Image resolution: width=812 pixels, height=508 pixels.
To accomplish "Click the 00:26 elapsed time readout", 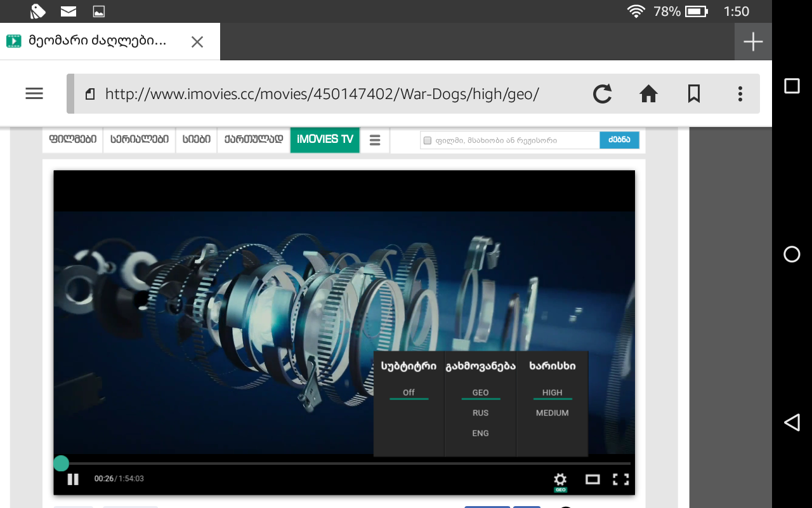I will tap(104, 479).
